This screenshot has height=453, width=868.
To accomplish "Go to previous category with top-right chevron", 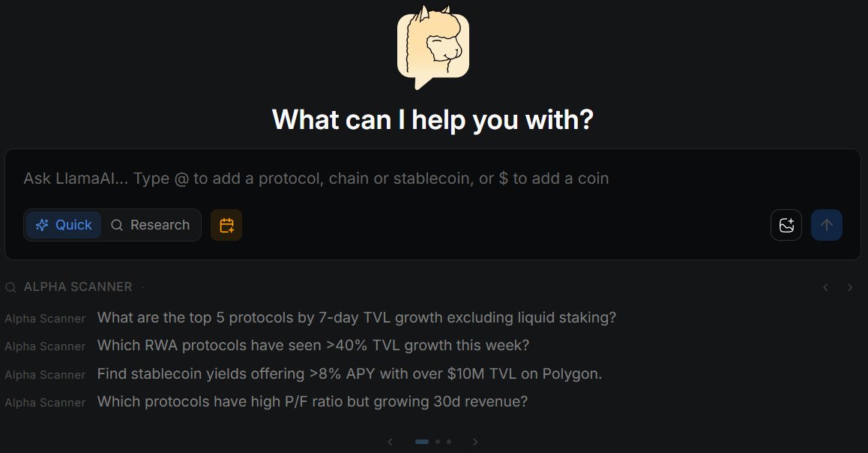I will pyautogui.click(x=826, y=287).
